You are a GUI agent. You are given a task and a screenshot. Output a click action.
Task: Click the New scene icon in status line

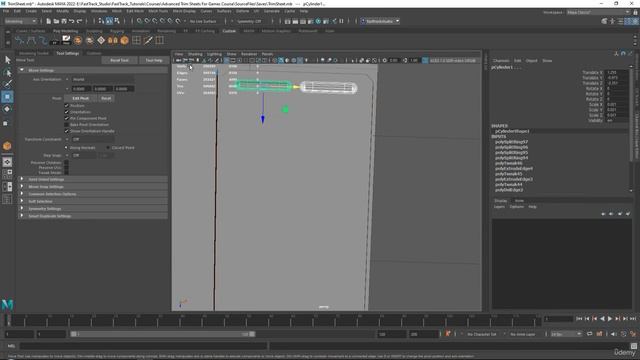pos(48,21)
